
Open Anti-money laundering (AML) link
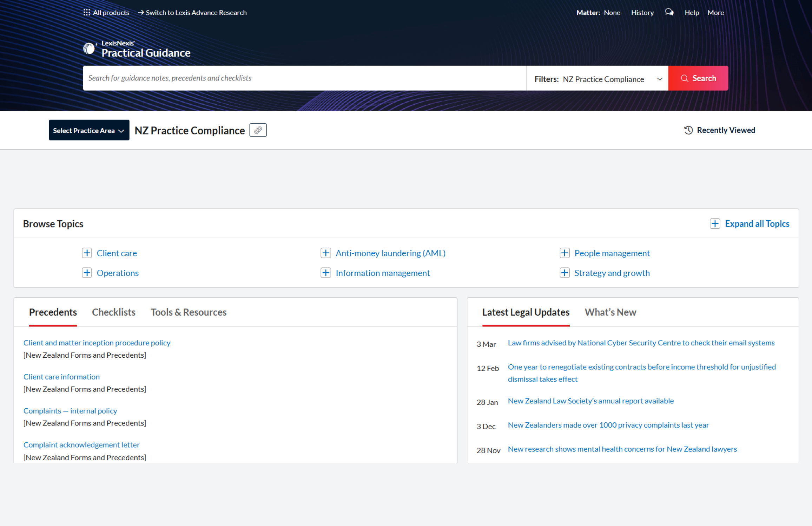[x=390, y=253]
